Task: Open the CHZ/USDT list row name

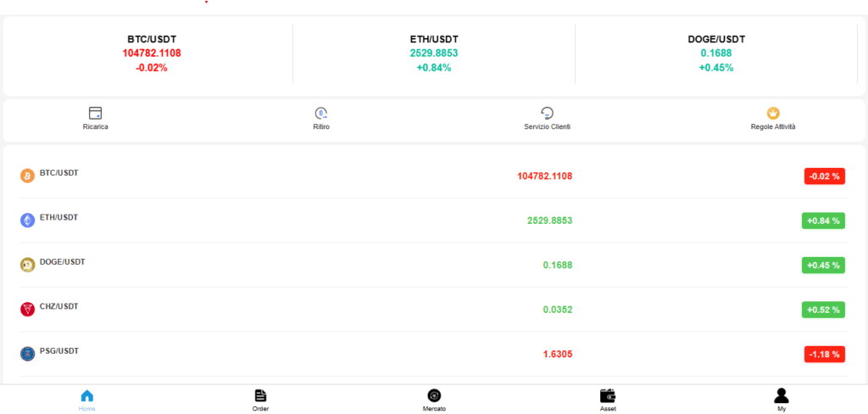Action: pos(58,306)
